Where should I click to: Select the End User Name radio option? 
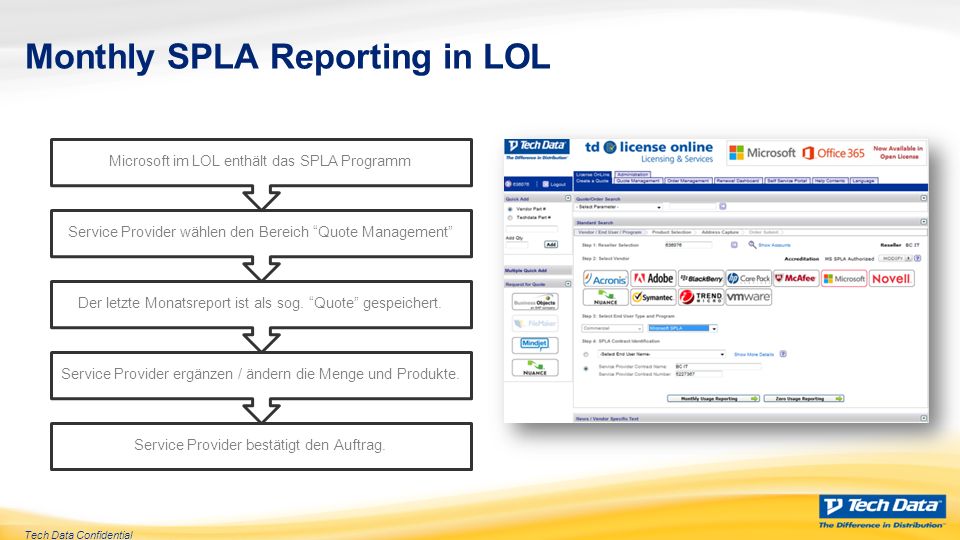pos(586,354)
